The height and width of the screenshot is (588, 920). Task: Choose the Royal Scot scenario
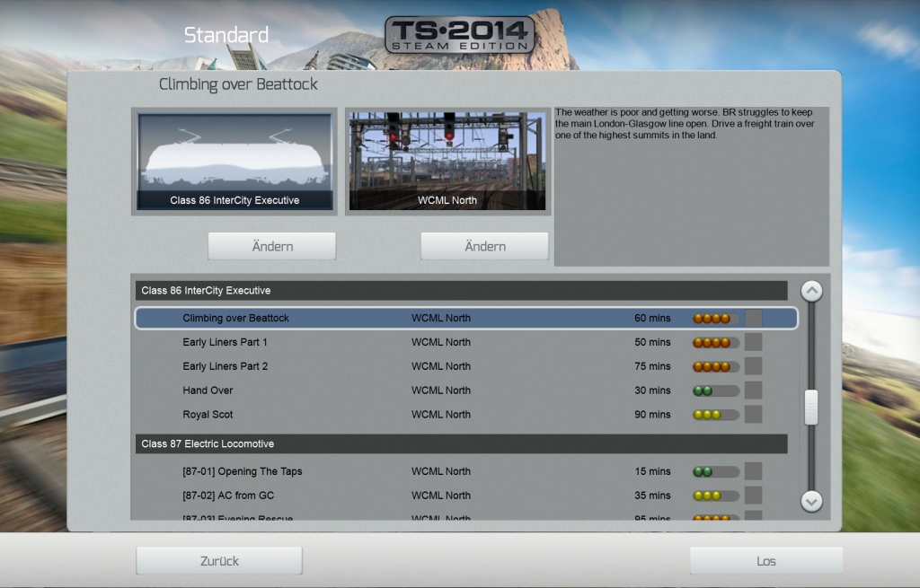coord(466,415)
